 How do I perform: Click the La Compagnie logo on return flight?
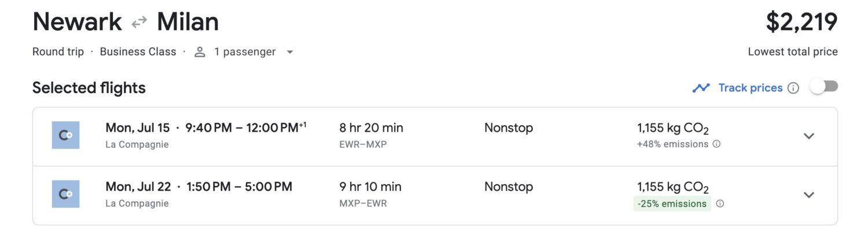point(65,194)
